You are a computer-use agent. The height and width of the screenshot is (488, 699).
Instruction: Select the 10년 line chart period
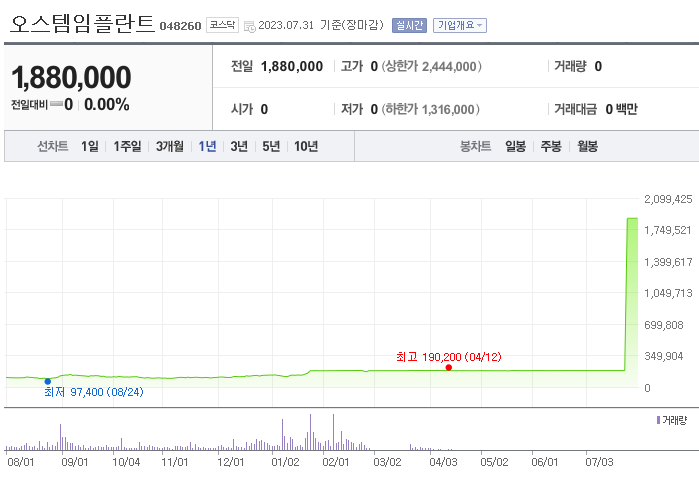click(x=306, y=146)
